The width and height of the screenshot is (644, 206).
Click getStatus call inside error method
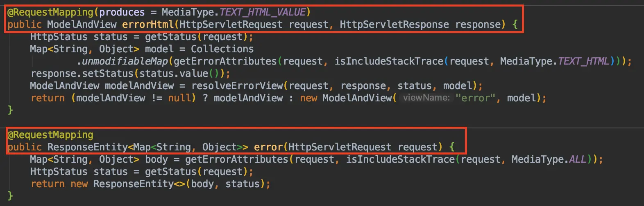tap(171, 172)
